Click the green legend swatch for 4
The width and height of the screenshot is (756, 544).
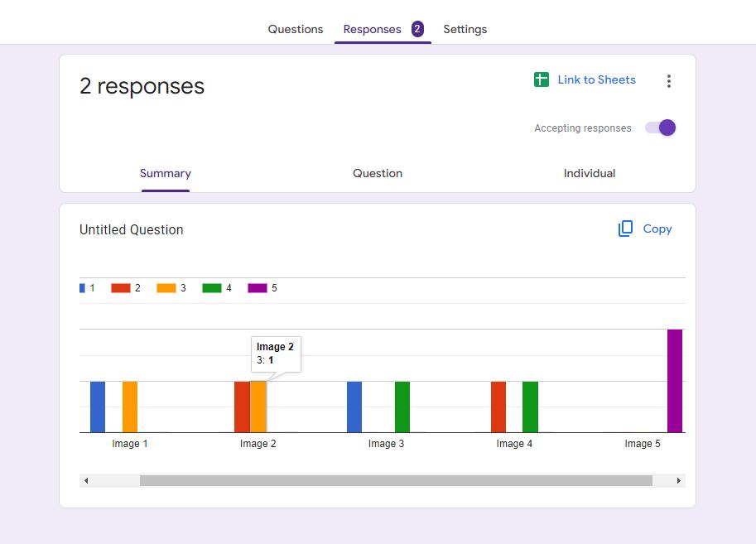click(212, 288)
